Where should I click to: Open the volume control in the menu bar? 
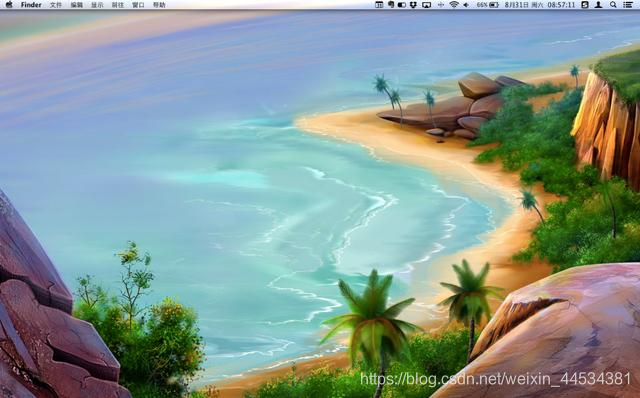point(466,5)
